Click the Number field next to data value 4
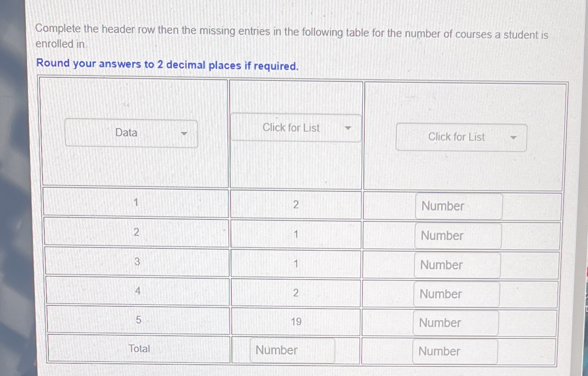The width and height of the screenshot is (588, 376). click(x=456, y=294)
